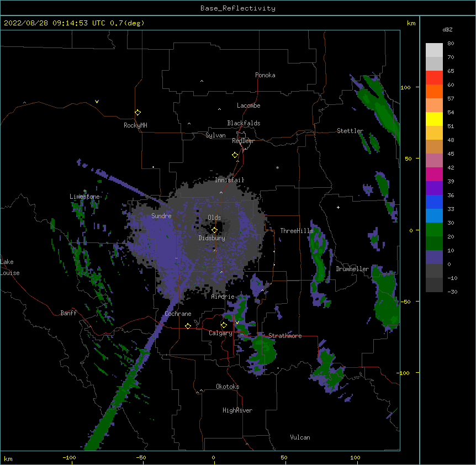Image resolution: width=476 pixels, height=465 pixels.
Task: Click the 100 km mark on right axis
Action: point(405,87)
